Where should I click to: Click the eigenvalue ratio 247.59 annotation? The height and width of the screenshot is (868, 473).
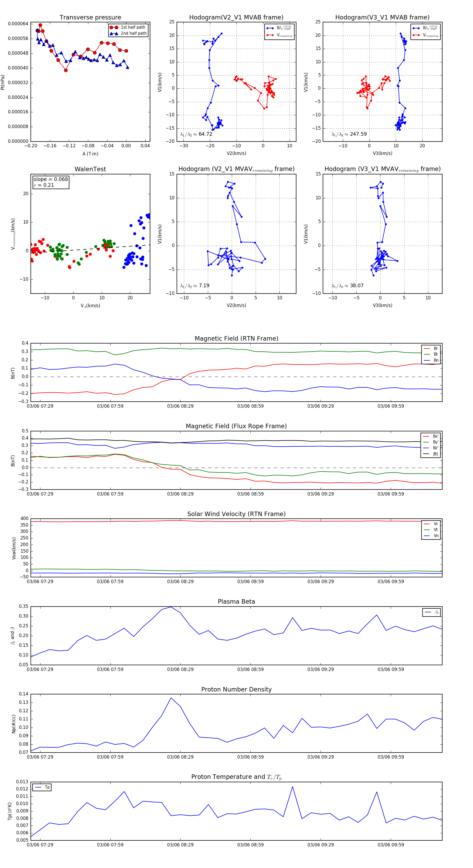[x=349, y=134]
